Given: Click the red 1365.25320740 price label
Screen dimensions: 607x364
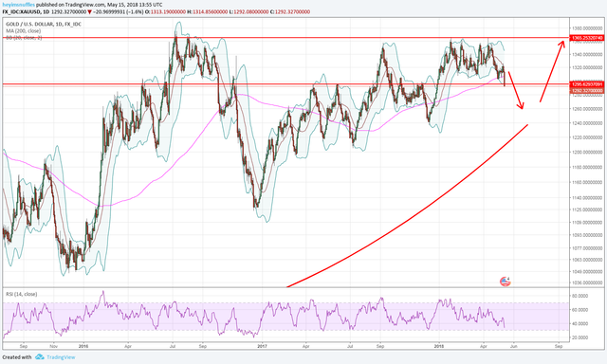Looking at the screenshot, I should coord(587,38).
